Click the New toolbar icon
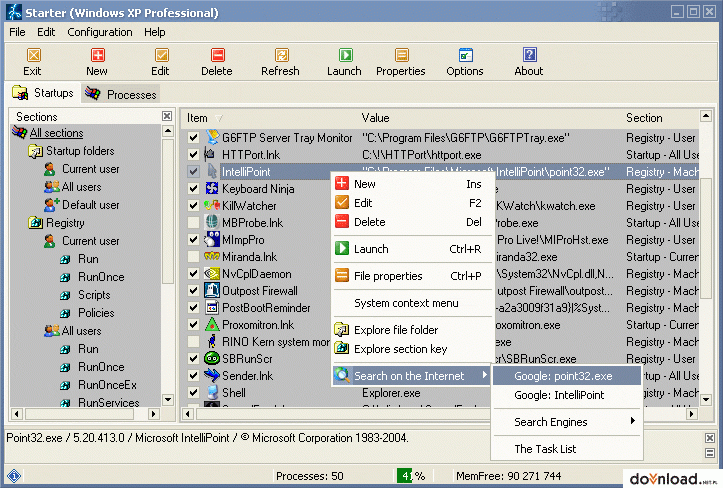The width and height of the screenshot is (723, 488). (97, 55)
